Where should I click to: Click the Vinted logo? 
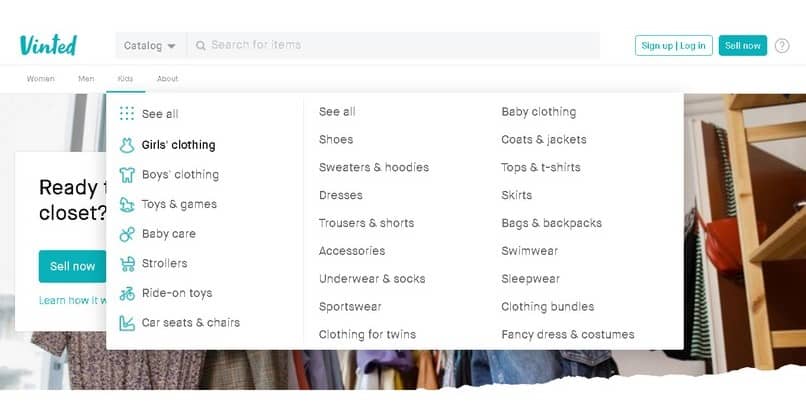[48, 45]
